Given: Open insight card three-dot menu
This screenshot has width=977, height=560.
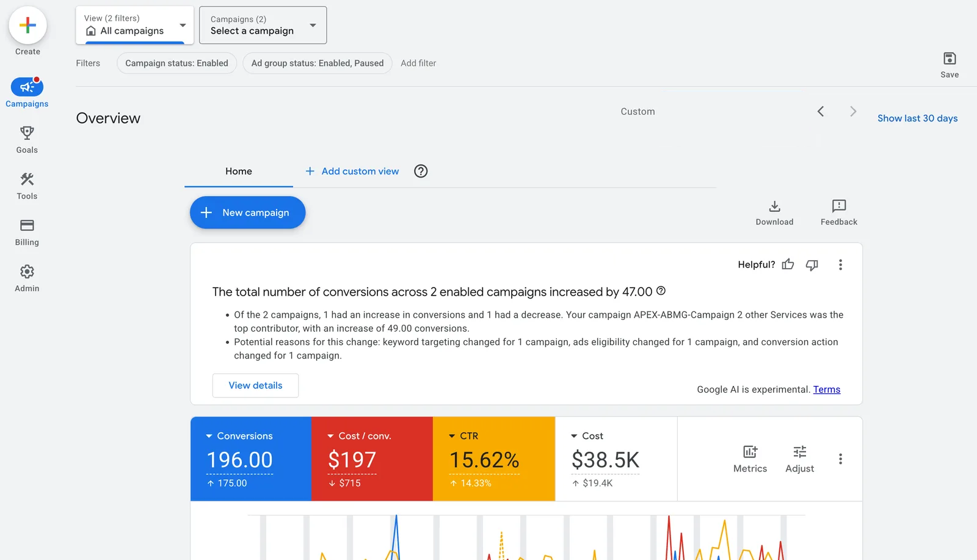Looking at the screenshot, I should point(840,264).
